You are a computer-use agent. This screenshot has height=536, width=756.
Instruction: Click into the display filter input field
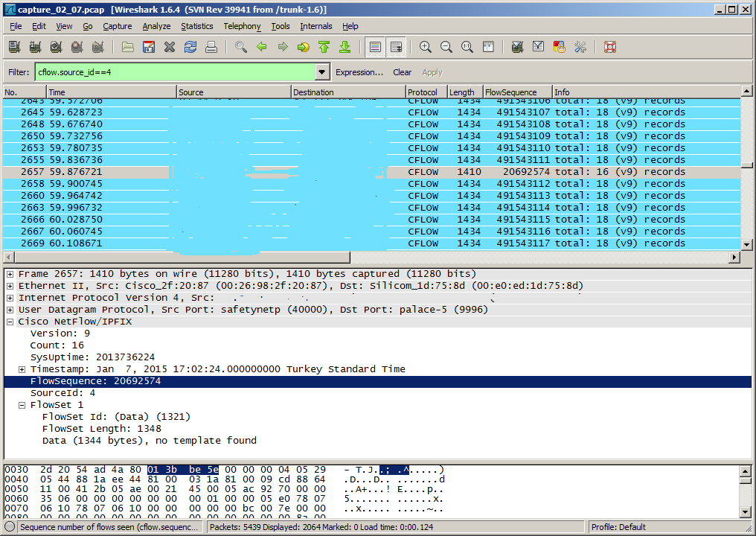(176, 72)
